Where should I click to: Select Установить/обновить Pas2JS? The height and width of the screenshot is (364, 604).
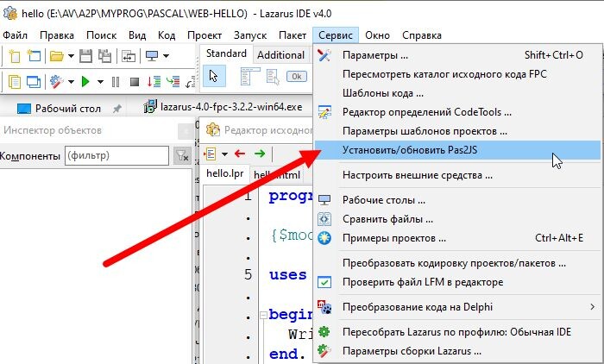457,150
